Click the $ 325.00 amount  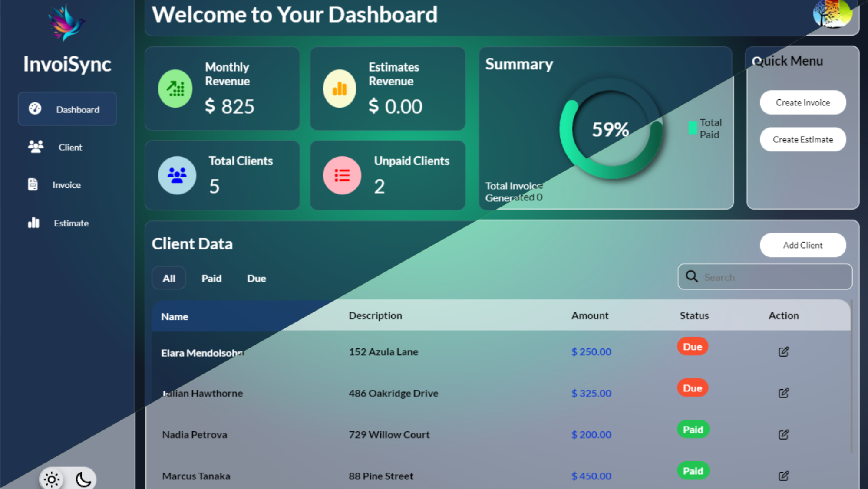coord(591,393)
